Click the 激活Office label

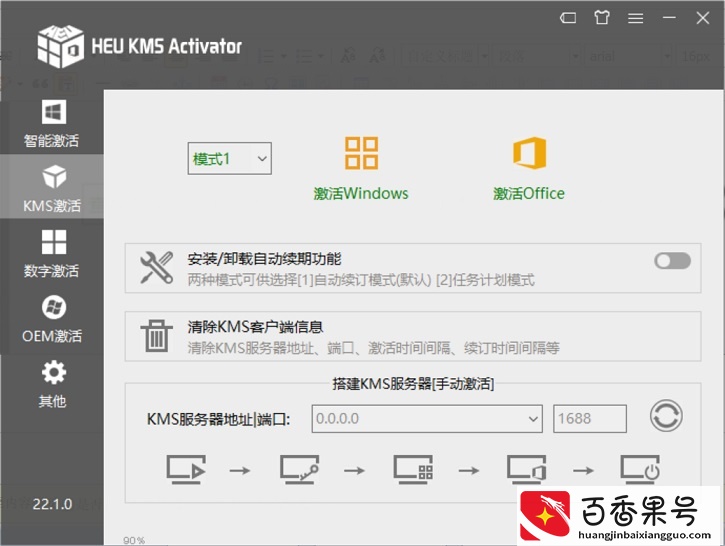click(x=529, y=193)
